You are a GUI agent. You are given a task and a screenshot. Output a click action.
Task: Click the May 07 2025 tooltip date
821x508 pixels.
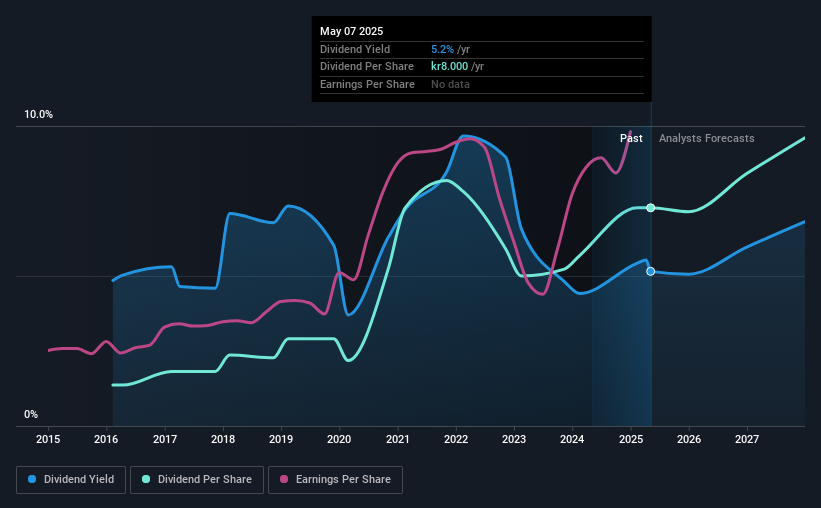click(x=351, y=31)
